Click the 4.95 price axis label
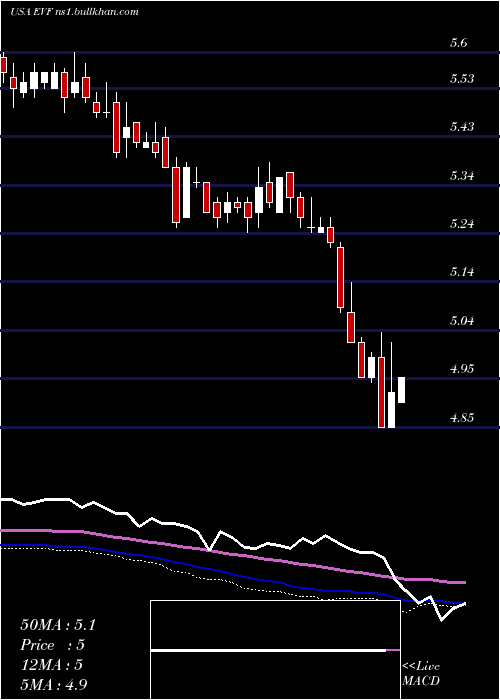This screenshot has height=700, width=500. point(462,369)
